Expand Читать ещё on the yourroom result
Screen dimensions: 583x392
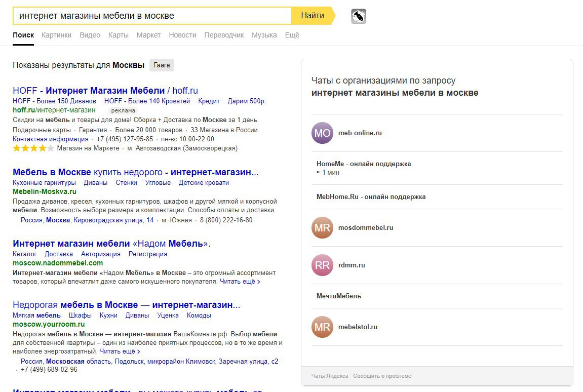tap(120, 351)
